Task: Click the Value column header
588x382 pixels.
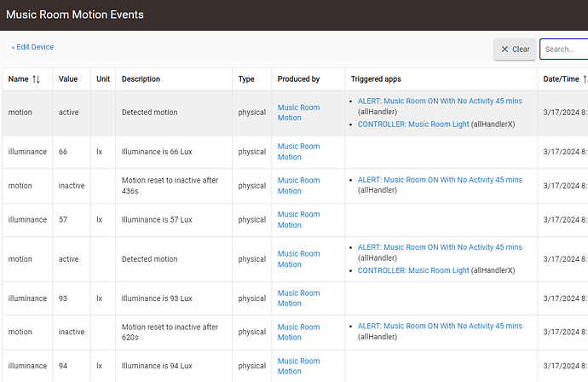Action: click(x=68, y=79)
